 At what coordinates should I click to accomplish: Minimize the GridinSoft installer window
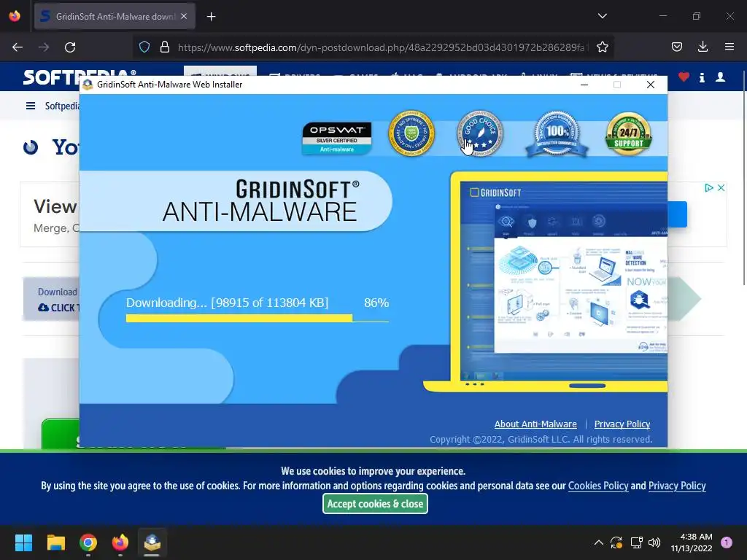(584, 85)
